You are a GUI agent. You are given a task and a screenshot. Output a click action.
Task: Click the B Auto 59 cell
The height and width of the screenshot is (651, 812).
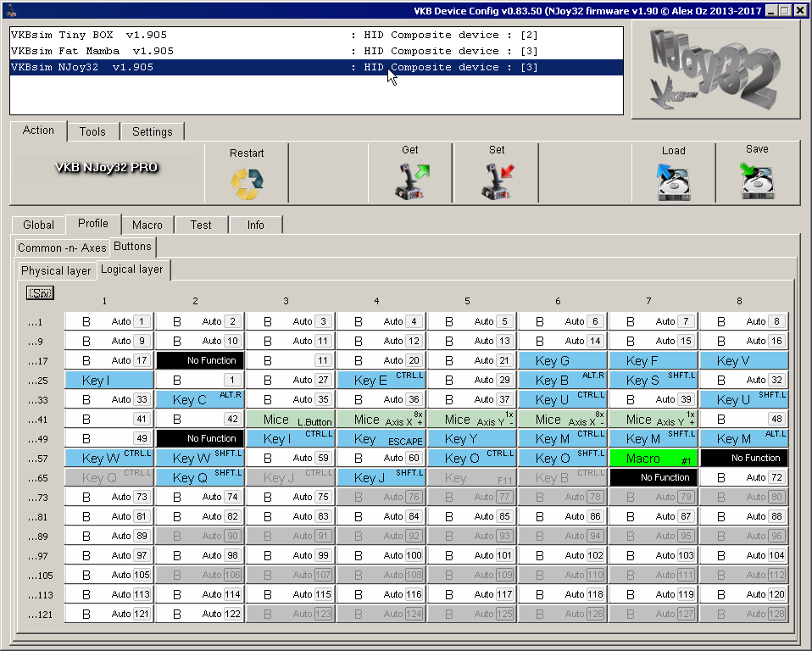pyautogui.click(x=291, y=459)
